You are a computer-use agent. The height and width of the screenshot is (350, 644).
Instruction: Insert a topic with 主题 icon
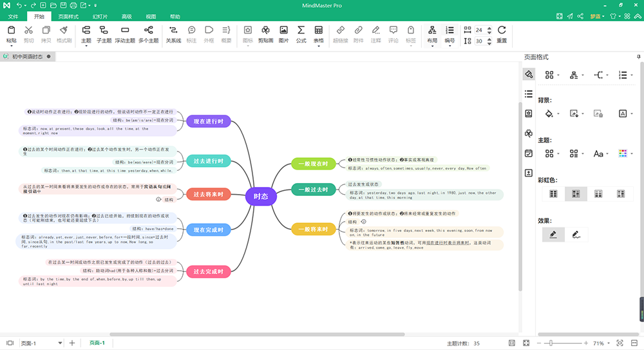[86, 30]
